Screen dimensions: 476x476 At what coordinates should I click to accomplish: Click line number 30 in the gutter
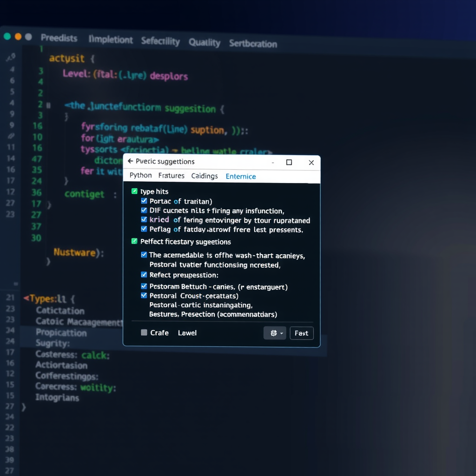36,238
